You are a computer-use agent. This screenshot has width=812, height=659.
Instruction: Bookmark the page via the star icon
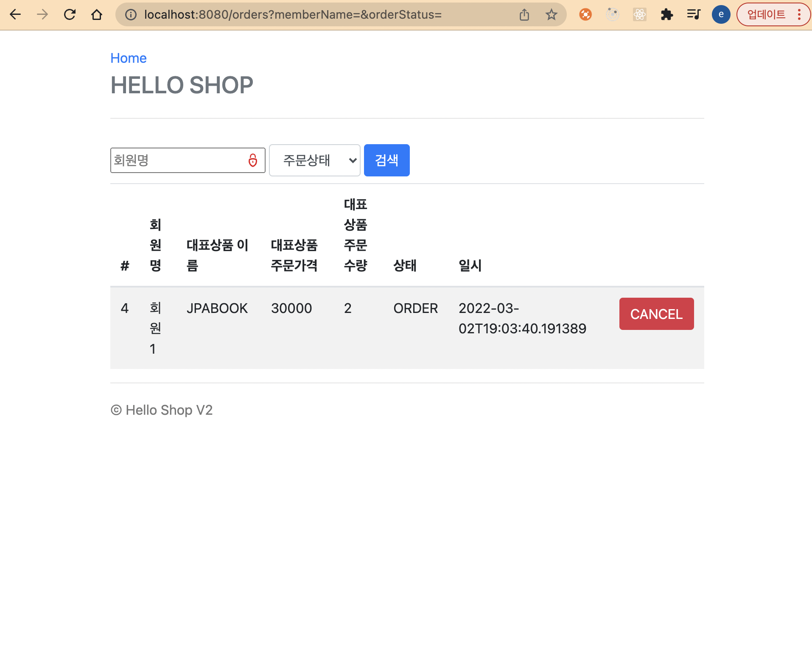pos(551,14)
